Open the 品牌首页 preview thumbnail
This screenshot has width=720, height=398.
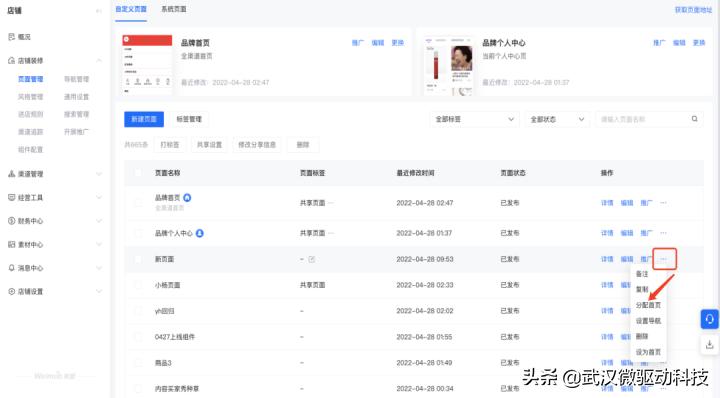(x=147, y=64)
